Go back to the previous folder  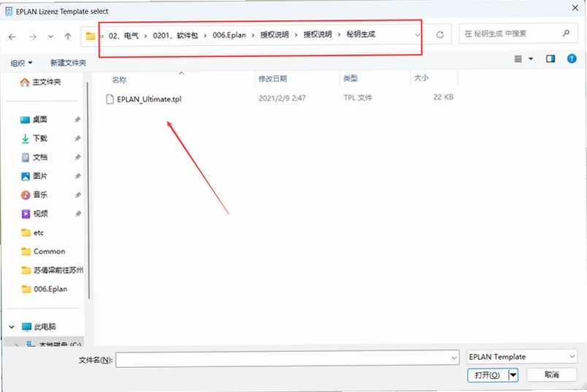click(12, 36)
